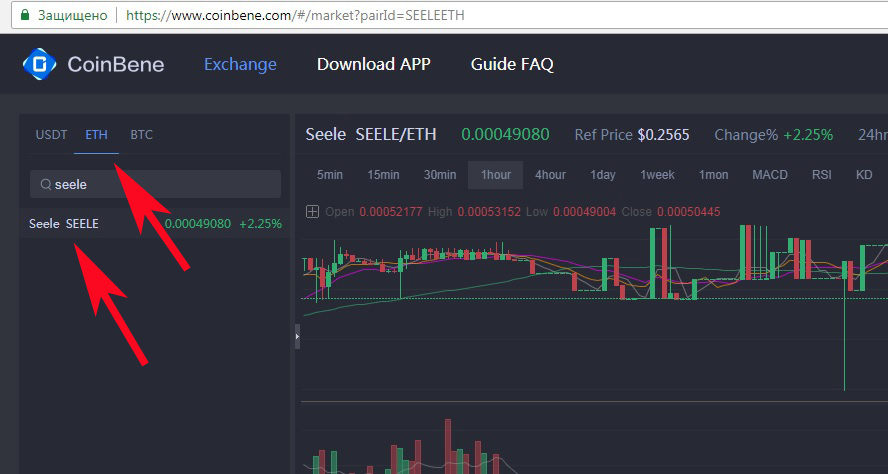Screen dimensions: 888x474
Task: Set chart interval to 30min
Action: coord(440,175)
